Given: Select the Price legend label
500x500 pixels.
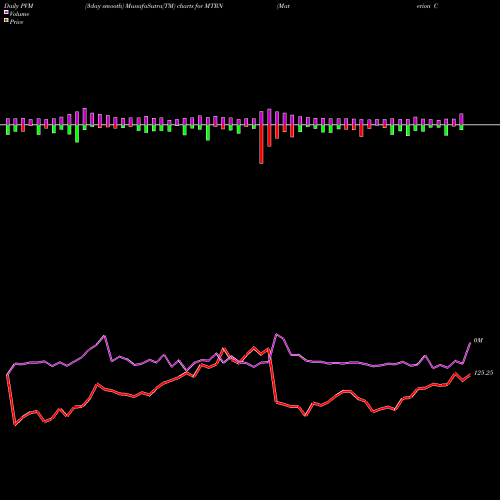Looking at the screenshot, I should point(16,22).
